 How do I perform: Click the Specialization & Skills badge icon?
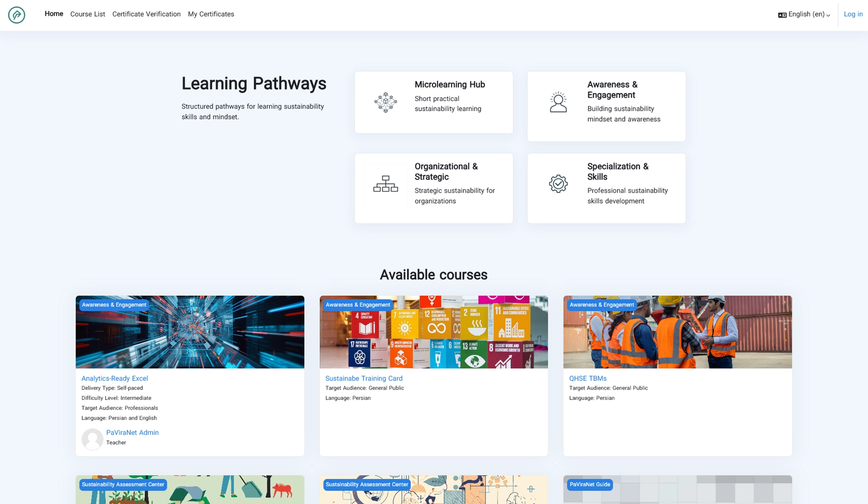(558, 184)
